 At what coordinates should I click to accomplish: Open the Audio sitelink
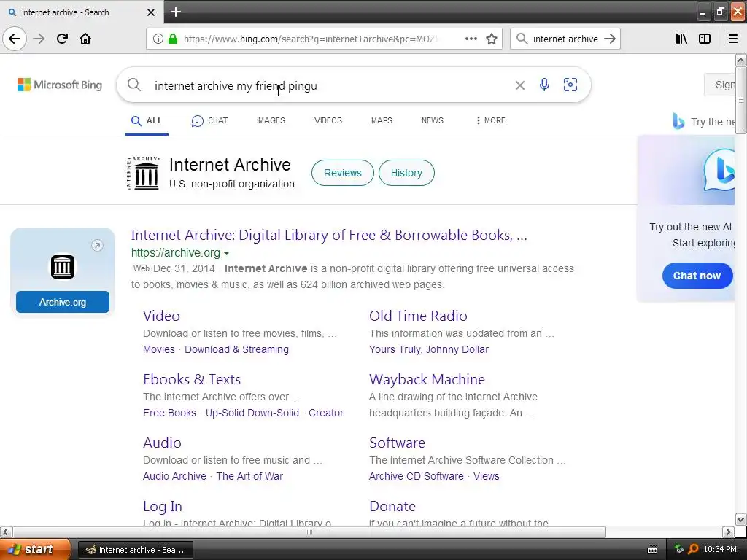pyautogui.click(x=162, y=443)
